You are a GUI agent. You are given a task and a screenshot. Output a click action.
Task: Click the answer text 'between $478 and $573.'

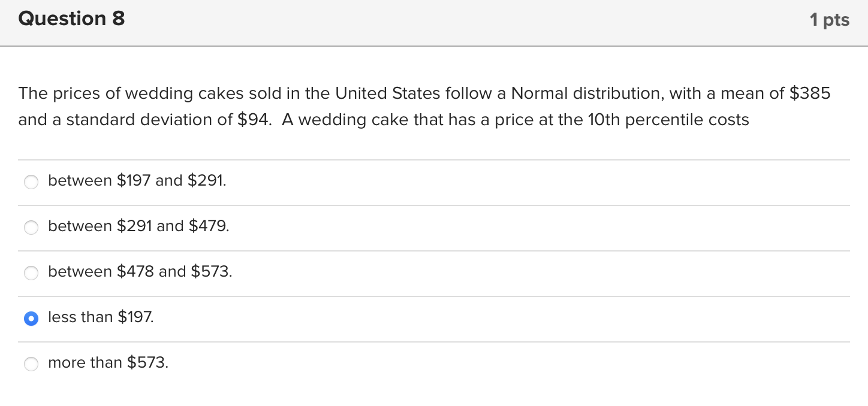click(x=140, y=271)
